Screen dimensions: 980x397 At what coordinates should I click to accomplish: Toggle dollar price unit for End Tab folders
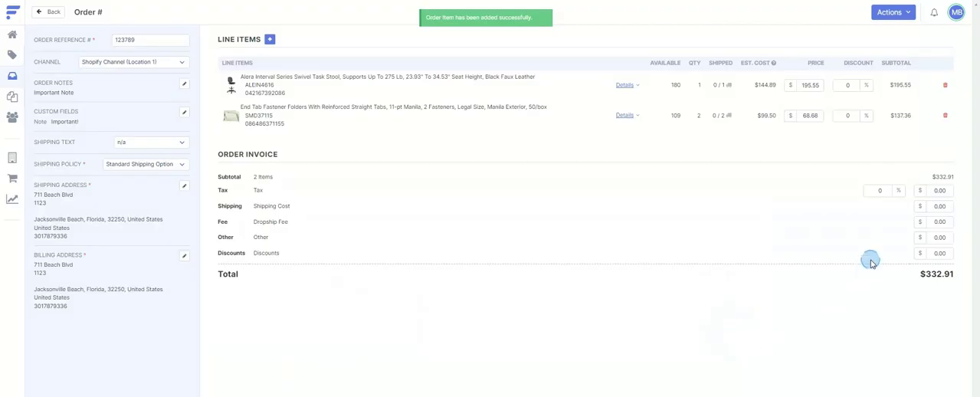[790, 116]
